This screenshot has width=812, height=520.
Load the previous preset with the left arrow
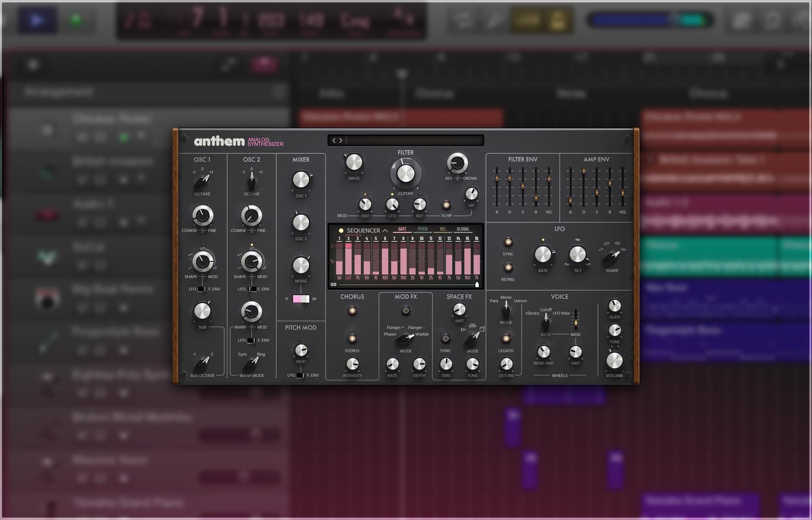click(334, 140)
